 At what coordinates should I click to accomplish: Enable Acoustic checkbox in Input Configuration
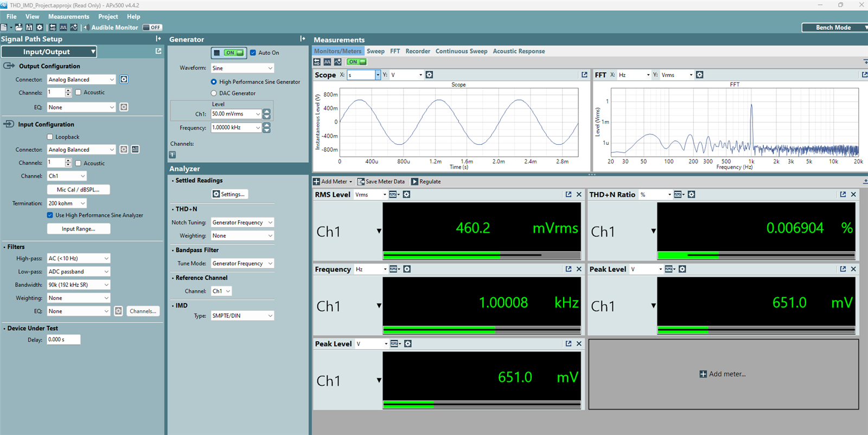78,163
